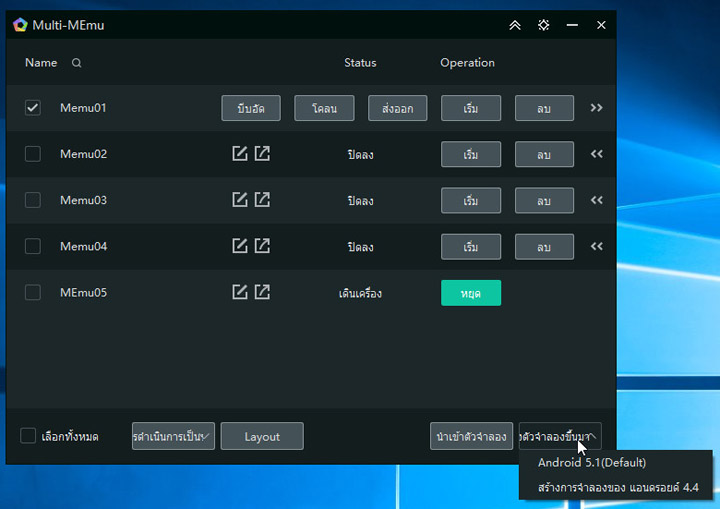Delete Memu03 with the ลบ button
Viewport: 720px width, 509px height.
tap(544, 200)
